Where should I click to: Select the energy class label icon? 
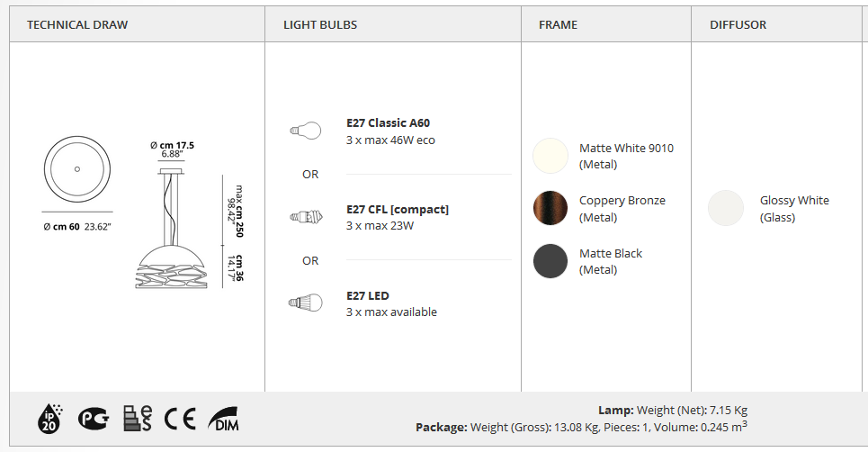coord(138,418)
